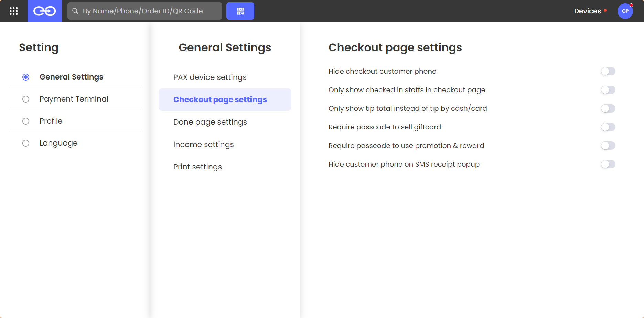
Task: Toggle Hide checkout customer phone
Action: point(608,71)
